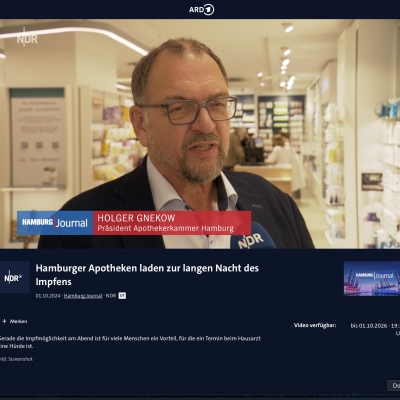Click the 'NDR' text after Hamburg Journal link

(111, 296)
